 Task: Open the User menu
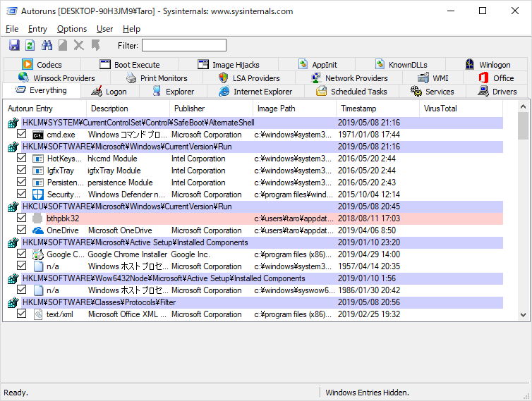tap(104, 29)
